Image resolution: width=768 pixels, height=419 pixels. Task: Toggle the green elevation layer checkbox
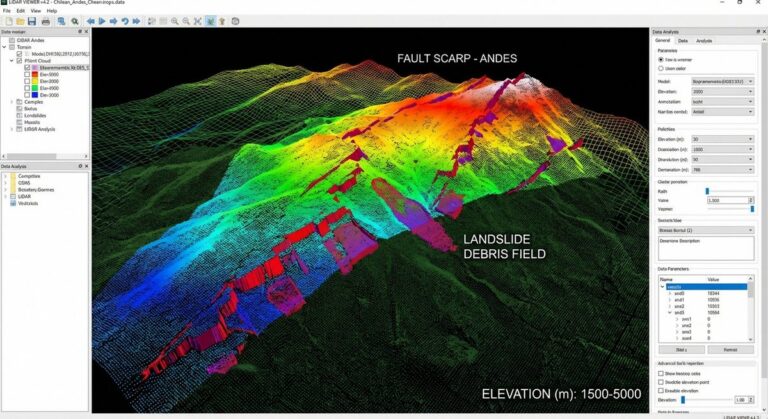(27, 88)
